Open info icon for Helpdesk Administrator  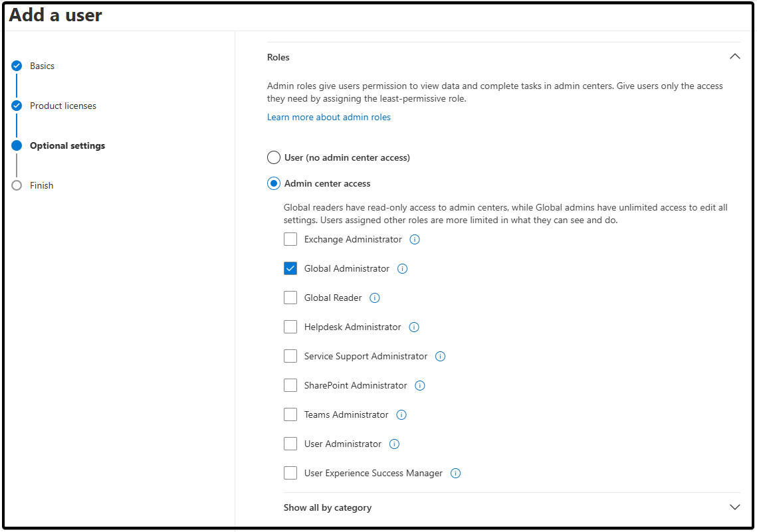[414, 327]
